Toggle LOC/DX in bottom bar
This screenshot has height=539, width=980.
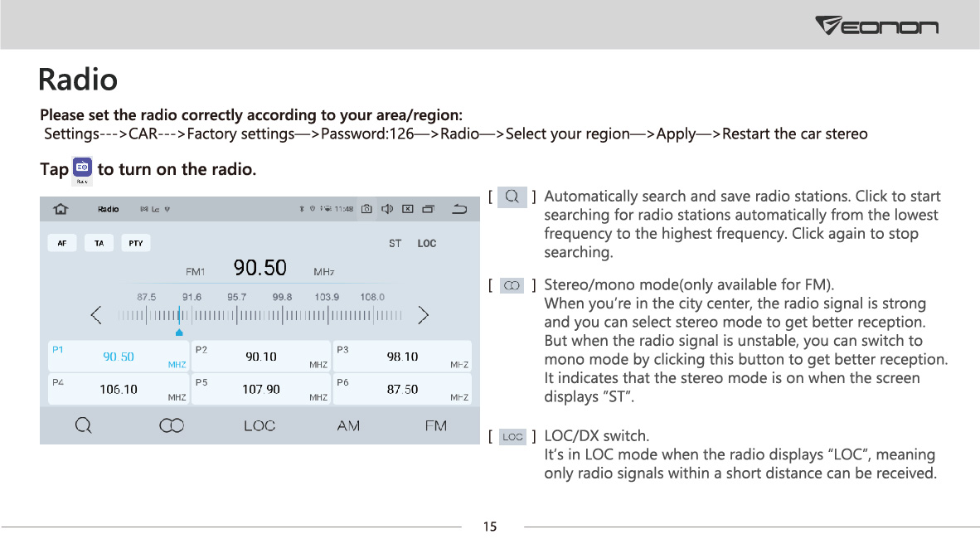click(x=260, y=426)
